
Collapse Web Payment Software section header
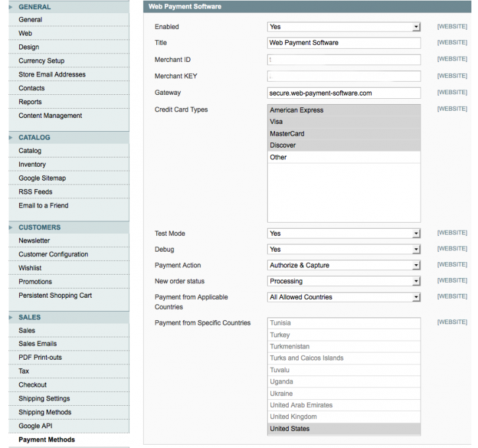[307, 7]
